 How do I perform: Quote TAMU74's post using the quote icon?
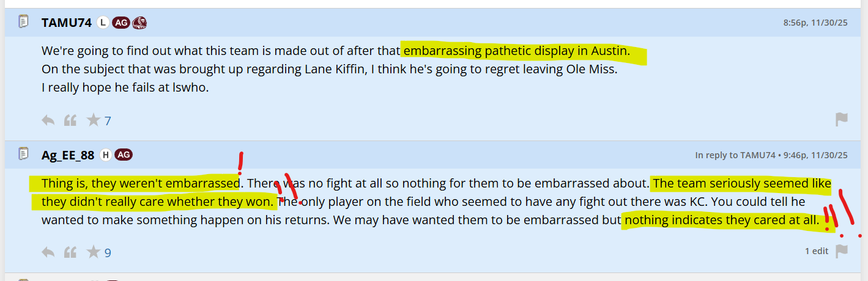(x=70, y=120)
